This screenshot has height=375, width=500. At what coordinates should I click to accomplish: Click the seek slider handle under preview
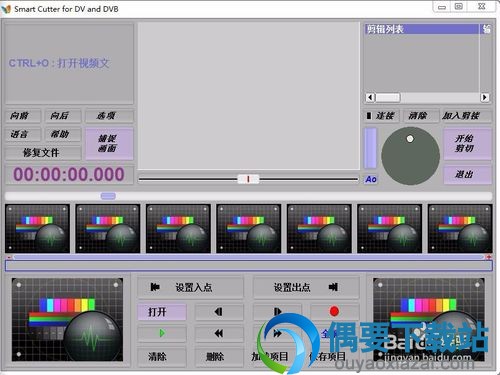[248, 179]
